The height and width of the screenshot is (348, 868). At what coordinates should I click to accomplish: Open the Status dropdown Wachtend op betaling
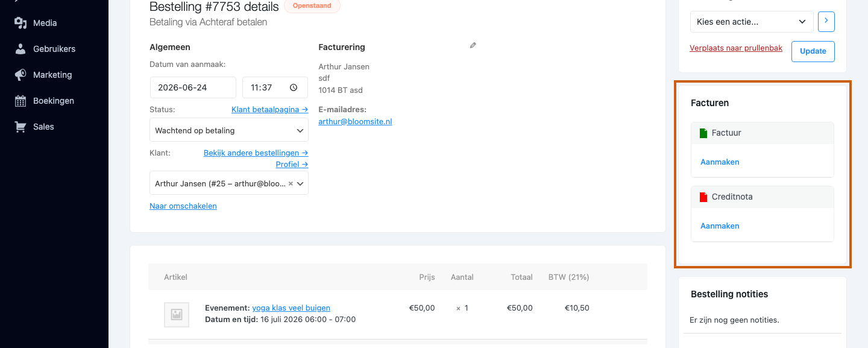tap(229, 130)
